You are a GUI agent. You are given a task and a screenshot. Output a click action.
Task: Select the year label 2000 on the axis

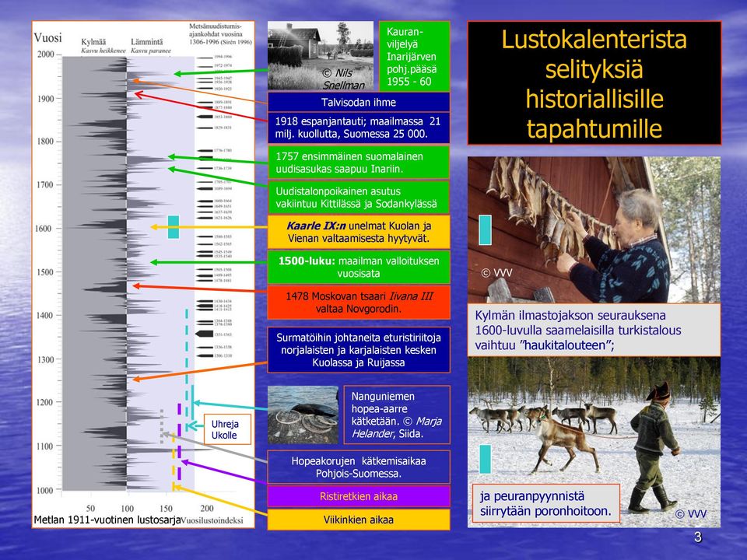pos(46,54)
